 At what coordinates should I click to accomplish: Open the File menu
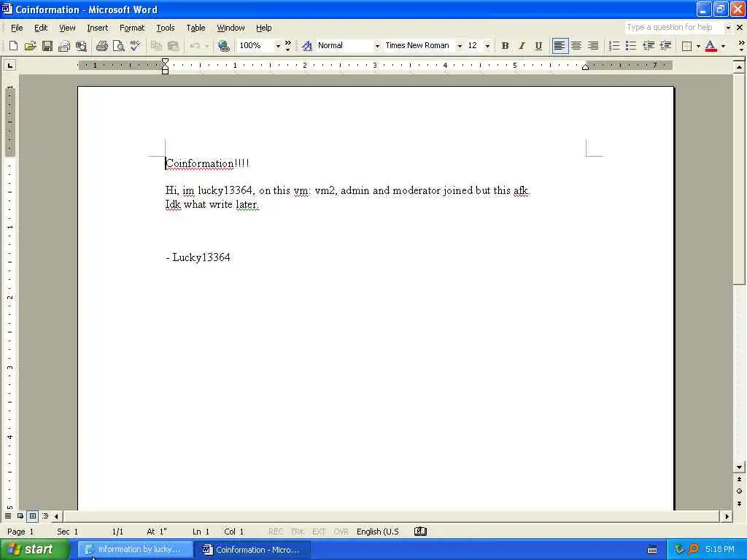click(17, 28)
